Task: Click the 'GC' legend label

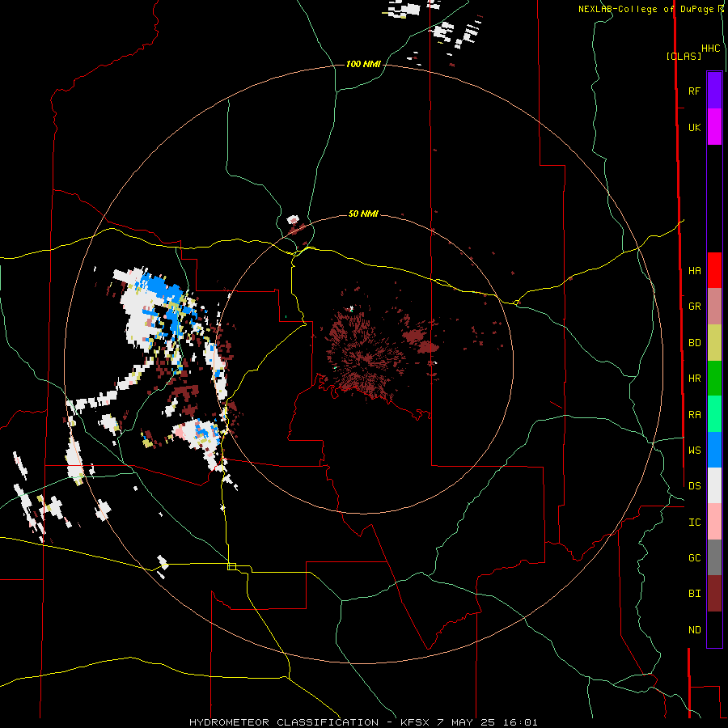Action: tap(694, 558)
